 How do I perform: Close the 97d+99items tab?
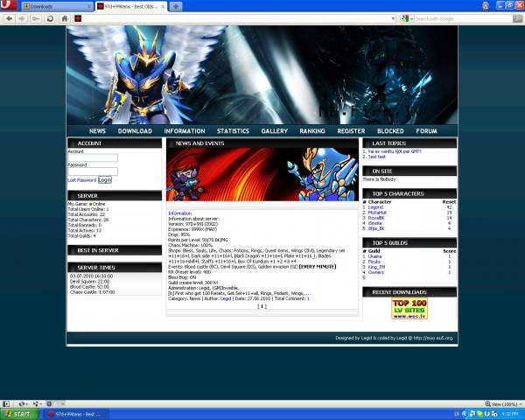163,6
